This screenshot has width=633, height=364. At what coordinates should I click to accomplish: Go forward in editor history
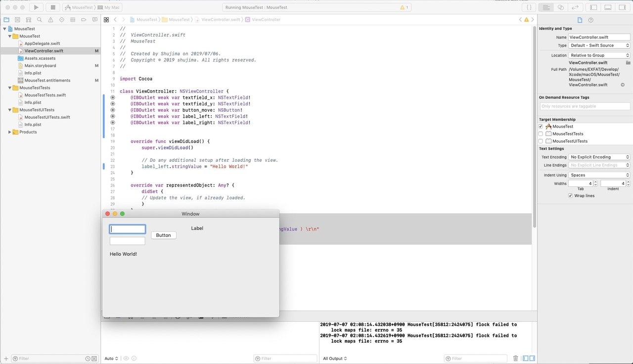coord(123,20)
